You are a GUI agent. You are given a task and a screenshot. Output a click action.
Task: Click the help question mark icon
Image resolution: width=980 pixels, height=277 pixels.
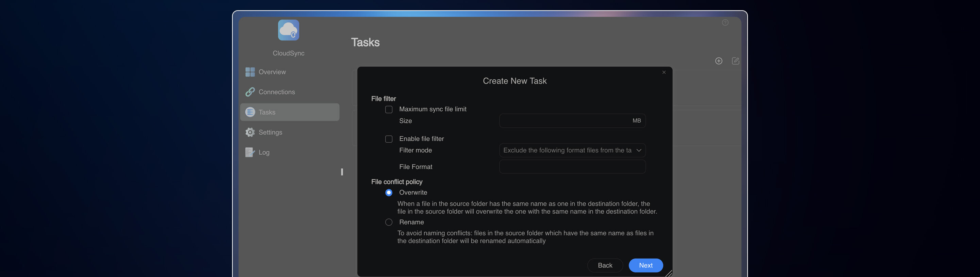(x=725, y=22)
